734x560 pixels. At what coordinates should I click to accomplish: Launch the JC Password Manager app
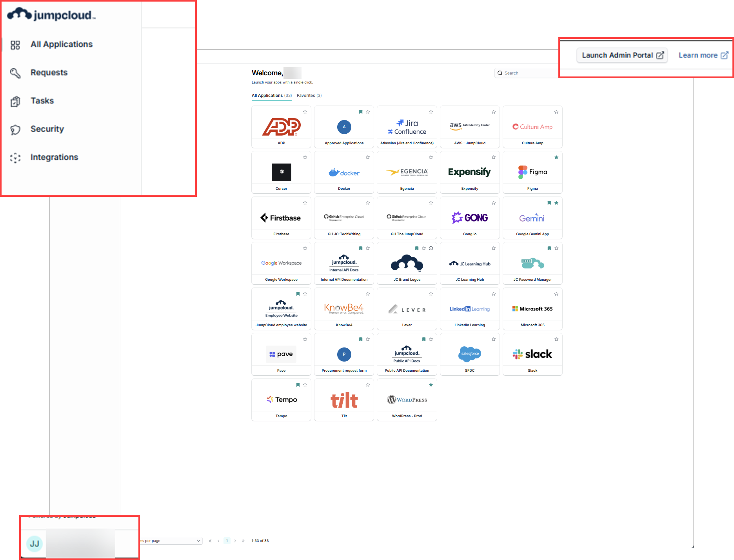(532, 263)
